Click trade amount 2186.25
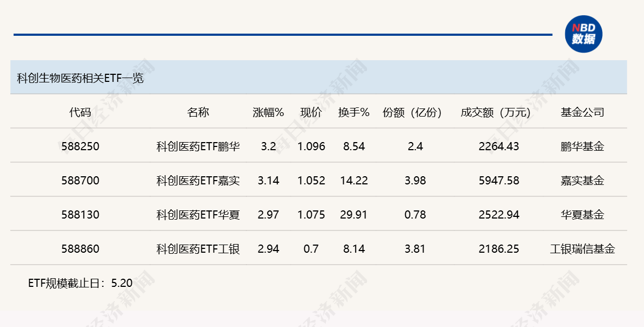 coord(498,248)
